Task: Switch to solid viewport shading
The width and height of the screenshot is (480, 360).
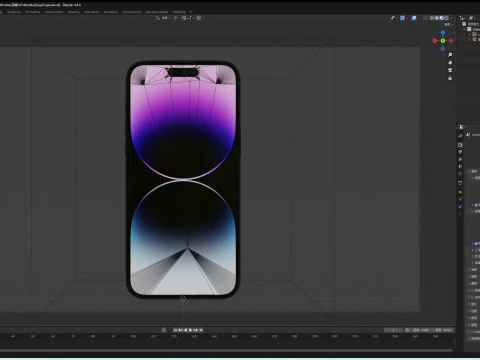Action: (x=437, y=18)
